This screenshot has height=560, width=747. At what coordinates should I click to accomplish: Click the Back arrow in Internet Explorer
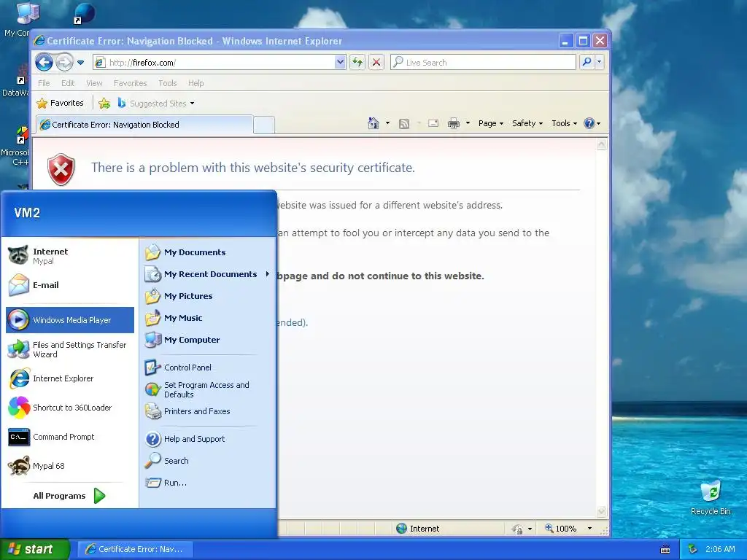click(x=44, y=63)
